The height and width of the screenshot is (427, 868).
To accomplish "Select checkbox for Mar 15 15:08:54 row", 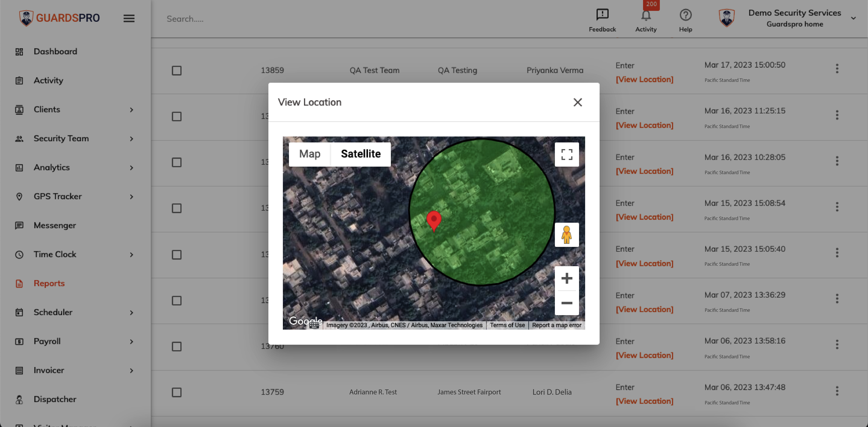I will [x=177, y=208].
